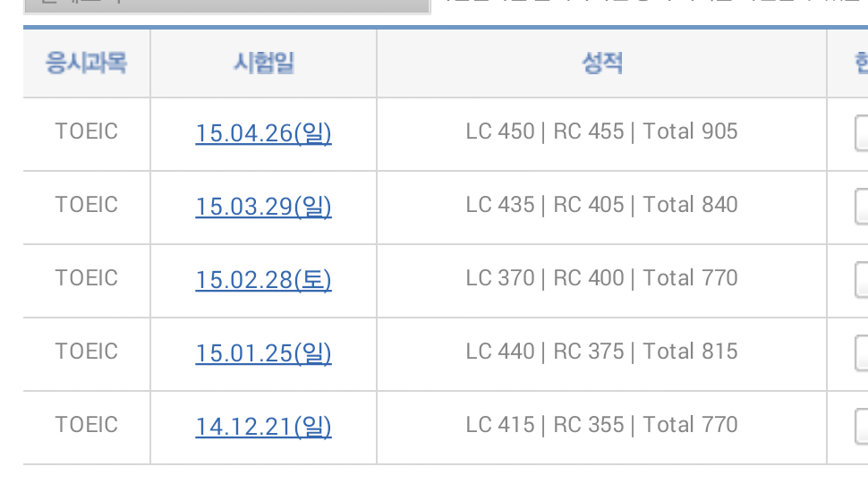Tick the checkbox in the 14.12.21(일) row
This screenshot has width=868, height=492.
(862, 427)
